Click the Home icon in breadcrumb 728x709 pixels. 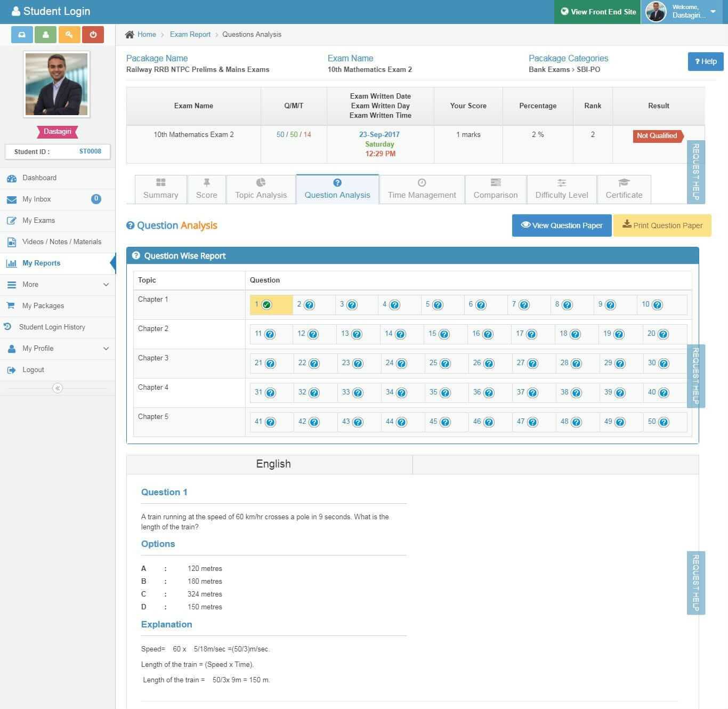[130, 35]
